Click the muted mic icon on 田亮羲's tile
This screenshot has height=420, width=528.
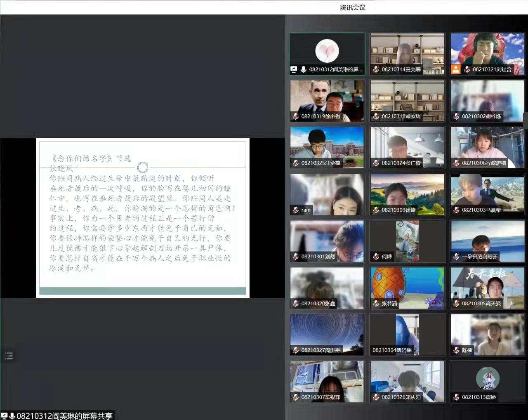tap(376, 69)
